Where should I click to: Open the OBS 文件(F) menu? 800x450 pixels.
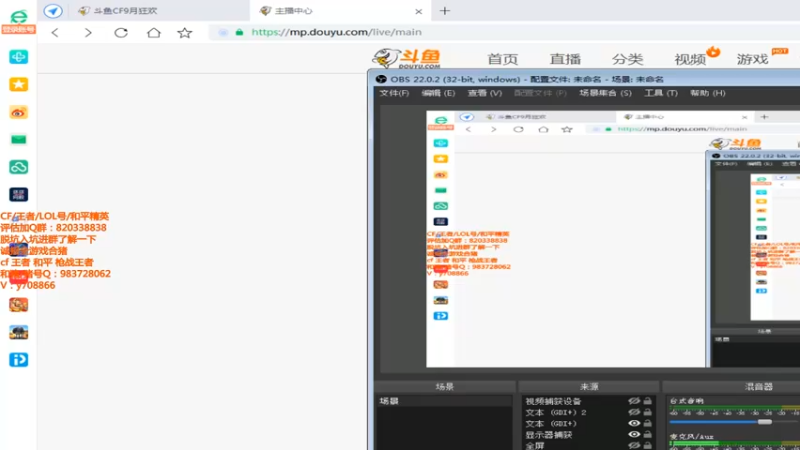(394, 93)
